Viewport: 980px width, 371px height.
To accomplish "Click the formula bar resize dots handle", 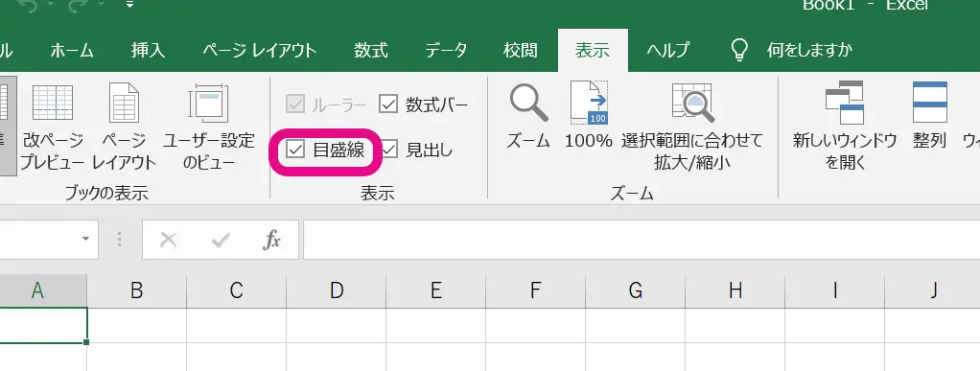I will [x=119, y=240].
